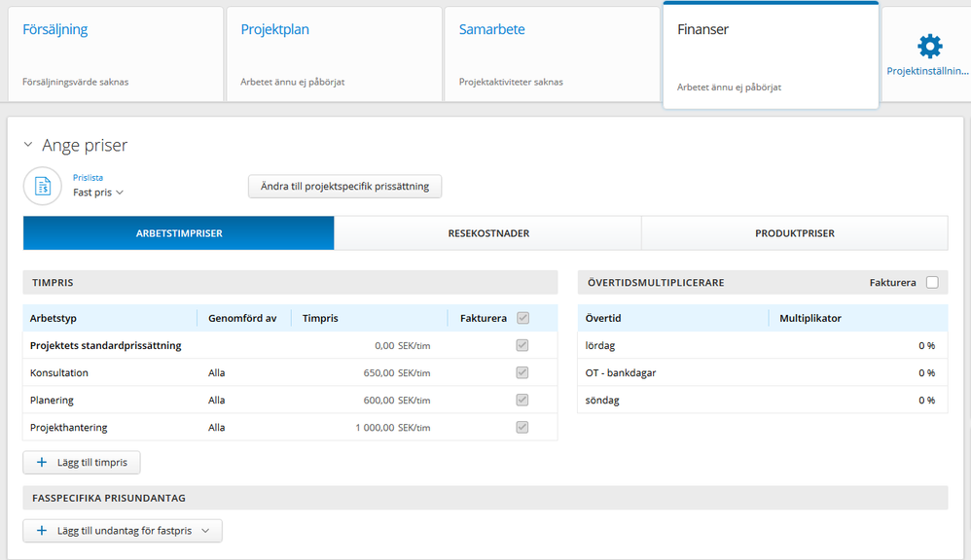Open the Försäljning section tab

(x=115, y=53)
